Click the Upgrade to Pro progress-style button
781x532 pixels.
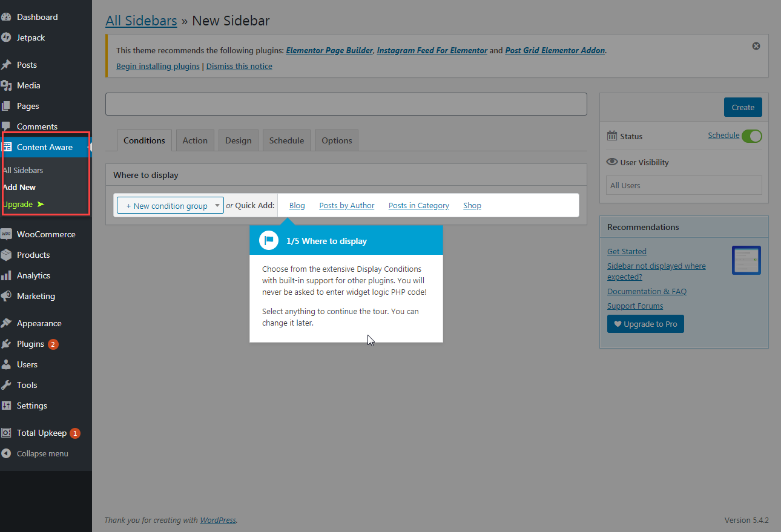[645, 324]
